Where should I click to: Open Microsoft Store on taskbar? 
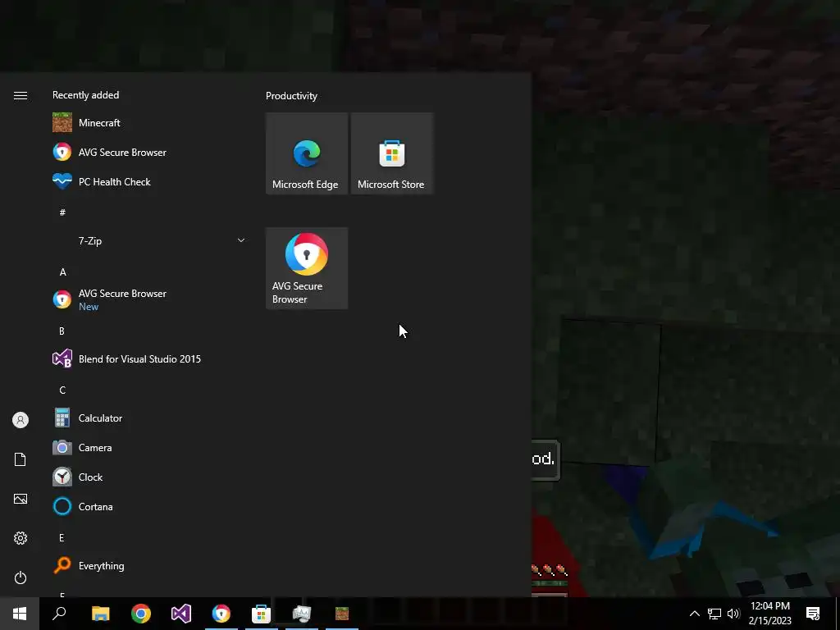(x=262, y=614)
